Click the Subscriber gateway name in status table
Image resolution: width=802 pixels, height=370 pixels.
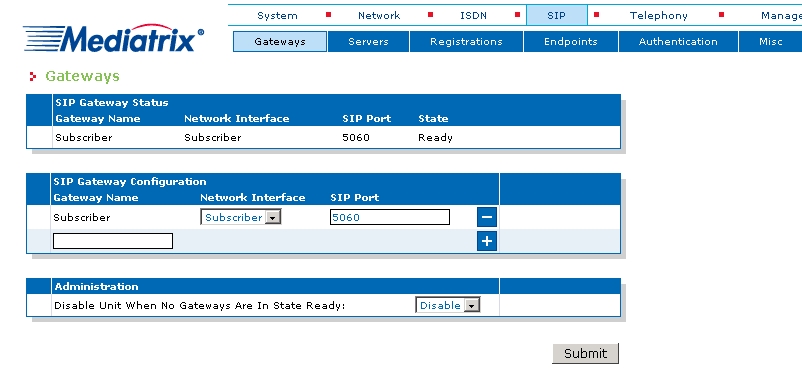pyautogui.click(x=84, y=138)
